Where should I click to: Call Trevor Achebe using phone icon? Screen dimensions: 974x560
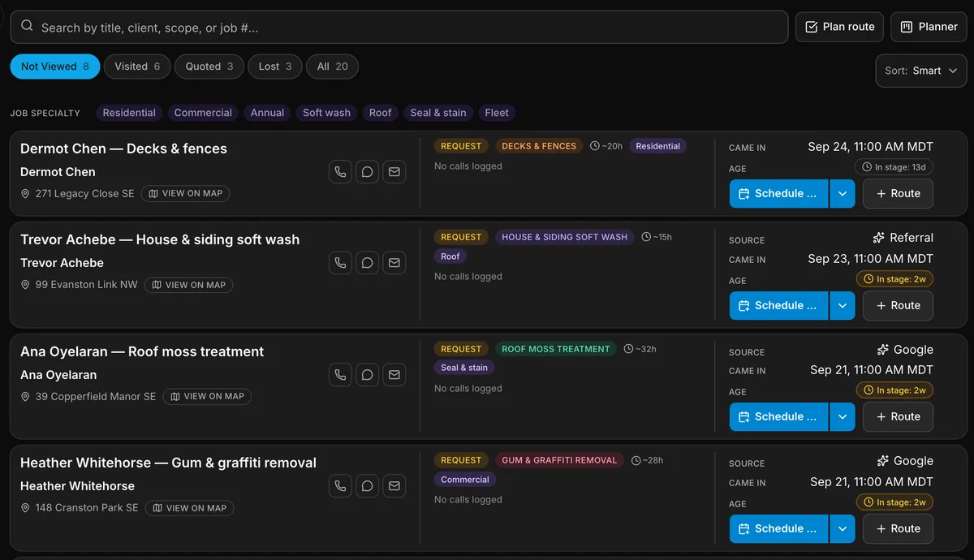point(341,263)
